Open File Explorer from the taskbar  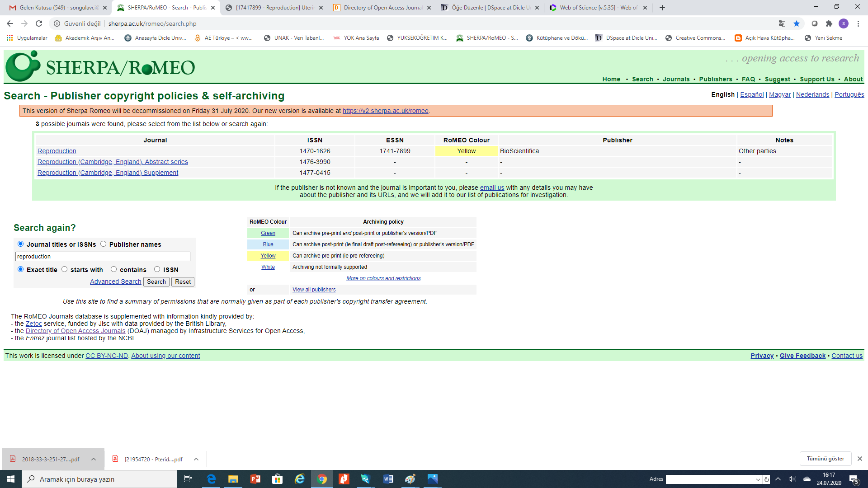coord(233,479)
